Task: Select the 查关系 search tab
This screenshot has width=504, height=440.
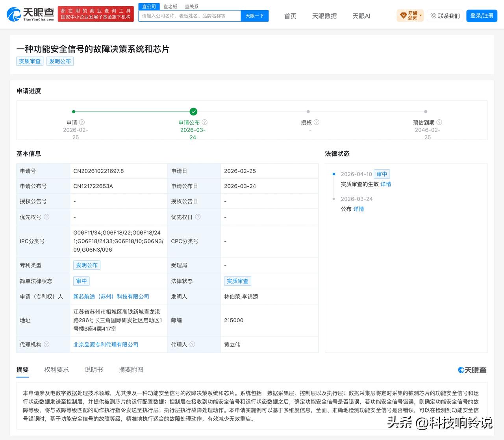Action: click(x=192, y=6)
